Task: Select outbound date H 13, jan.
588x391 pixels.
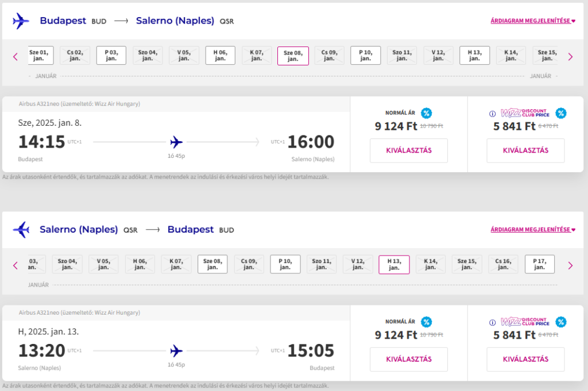Action: (474, 56)
